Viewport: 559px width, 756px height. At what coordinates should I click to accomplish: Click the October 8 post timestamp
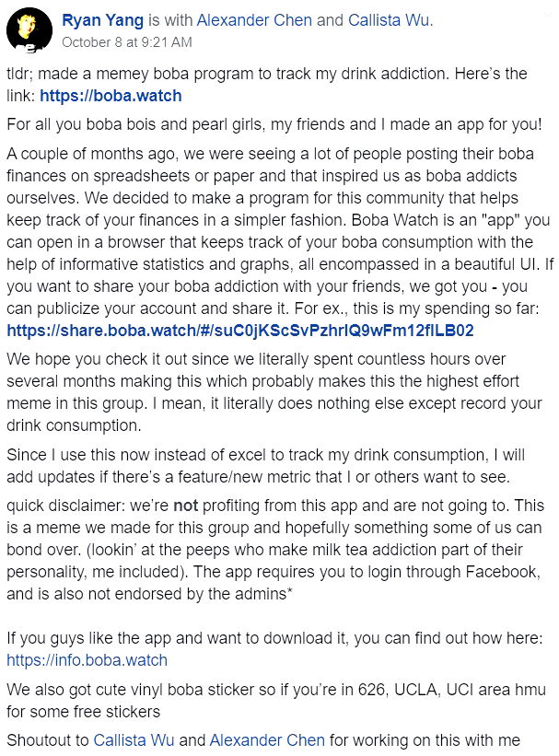click(126, 41)
